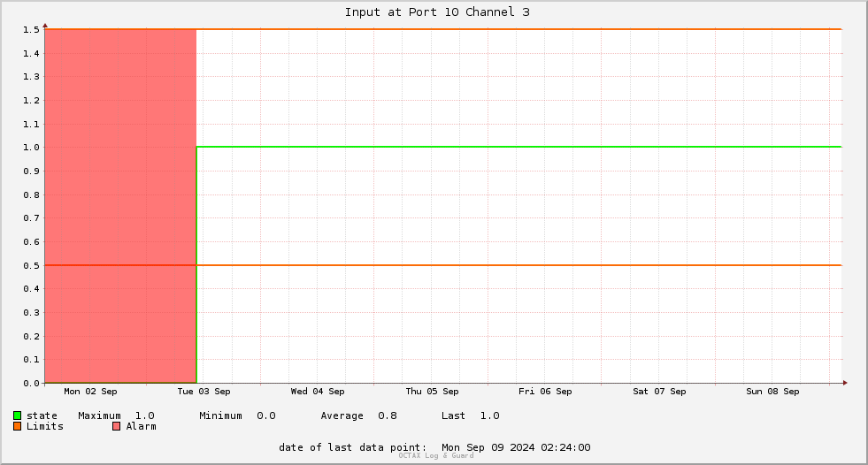Select the 'Sun 08 Sep' axis label
The image size is (868, 465).
(772, 392)
